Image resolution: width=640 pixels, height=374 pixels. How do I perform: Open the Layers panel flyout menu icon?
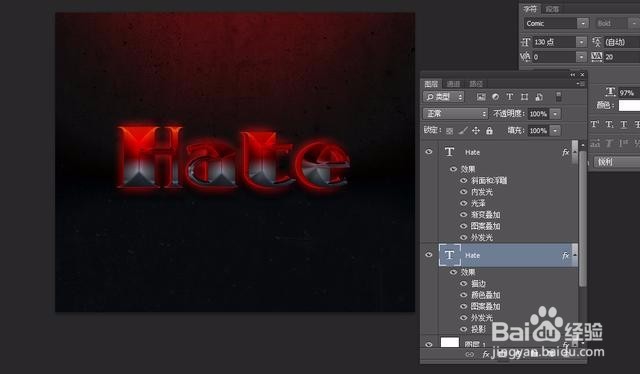click(581, 84)
